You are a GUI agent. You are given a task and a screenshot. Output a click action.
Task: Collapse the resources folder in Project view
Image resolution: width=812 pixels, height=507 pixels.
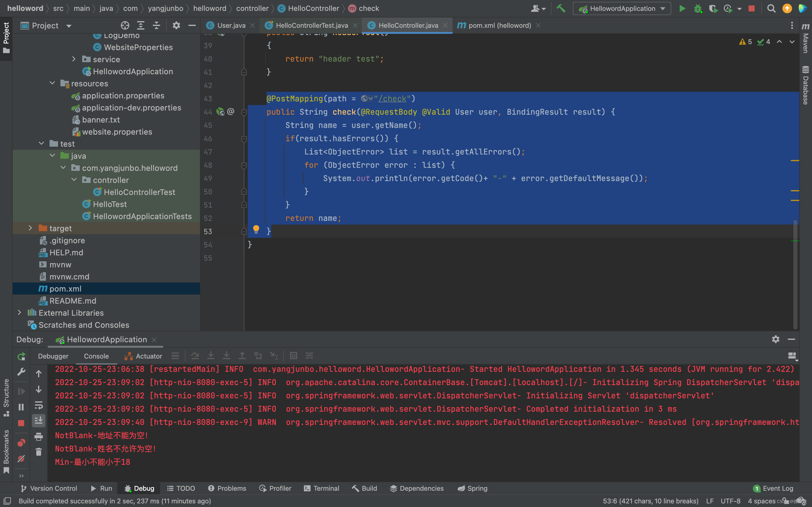tap(52, 83)
